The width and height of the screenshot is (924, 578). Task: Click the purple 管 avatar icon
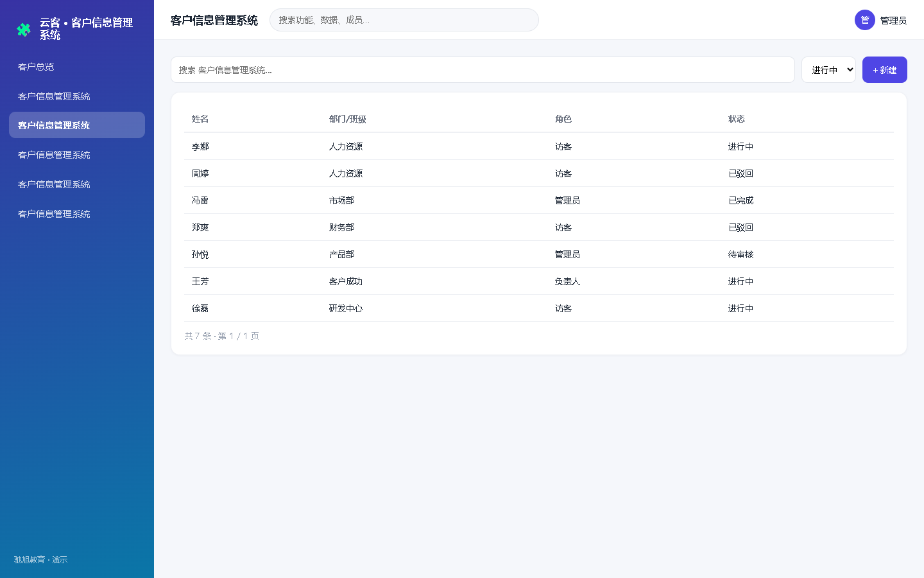865,20
